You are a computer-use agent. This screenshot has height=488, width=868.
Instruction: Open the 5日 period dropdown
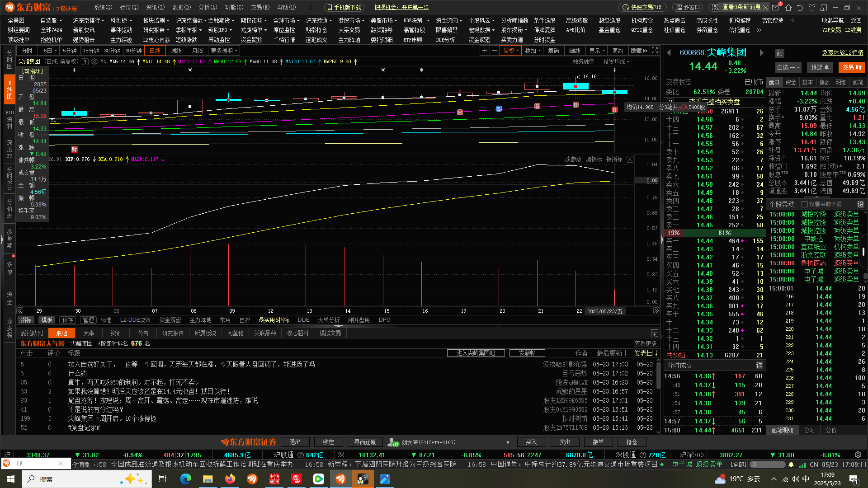pos(49,51)
